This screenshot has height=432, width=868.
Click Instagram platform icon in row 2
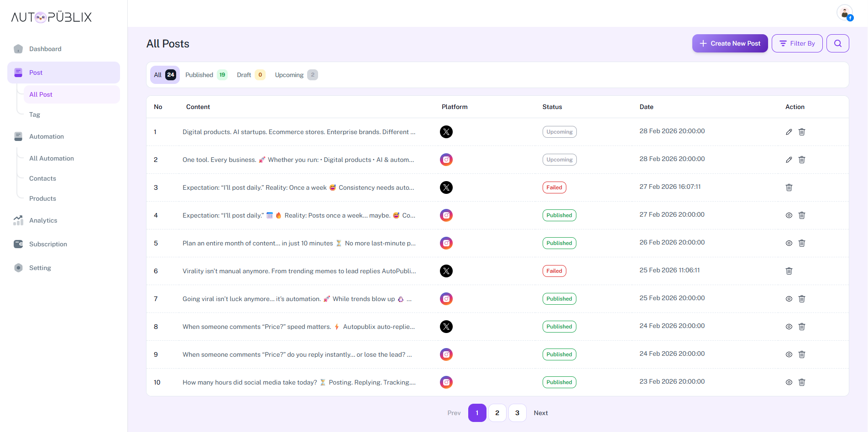[446, 160]
